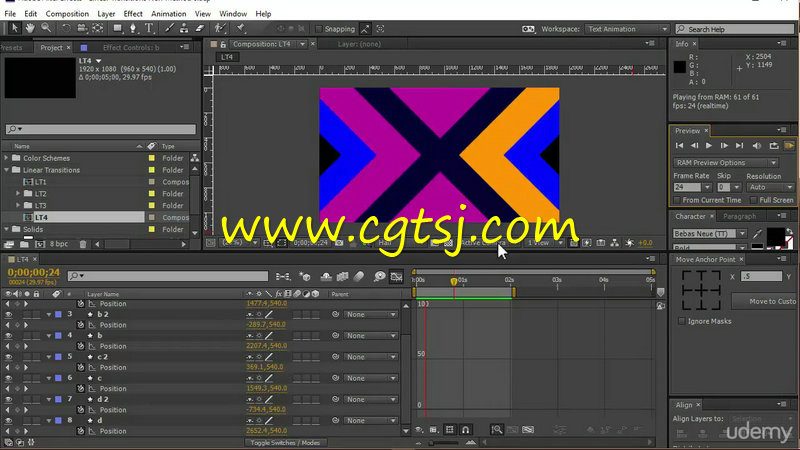Open the Composition menu
The width and height of the screenshot is (800, 450).
[67, 14]
